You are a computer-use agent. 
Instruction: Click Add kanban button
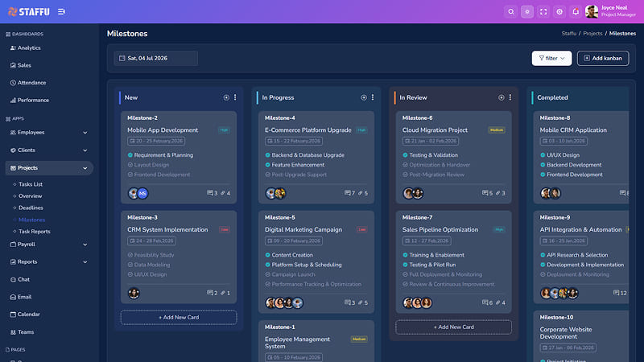602,58
